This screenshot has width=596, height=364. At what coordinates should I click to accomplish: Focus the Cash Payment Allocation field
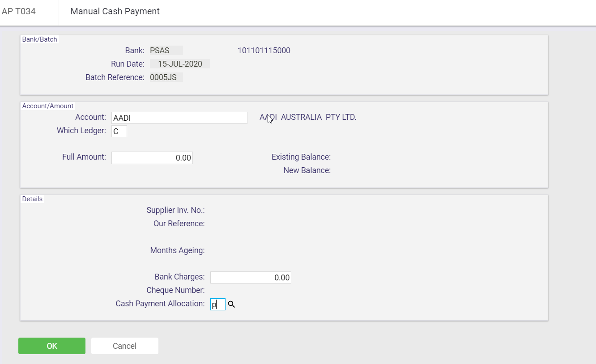tap(218, 305)
